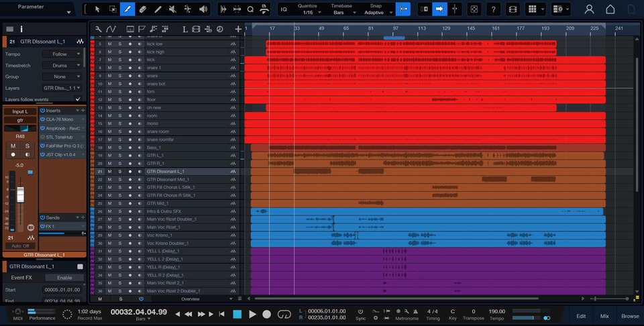Viewport: 644px width, 326px height.
Task: Select the Overview option below track list
Action: (191, 299)
